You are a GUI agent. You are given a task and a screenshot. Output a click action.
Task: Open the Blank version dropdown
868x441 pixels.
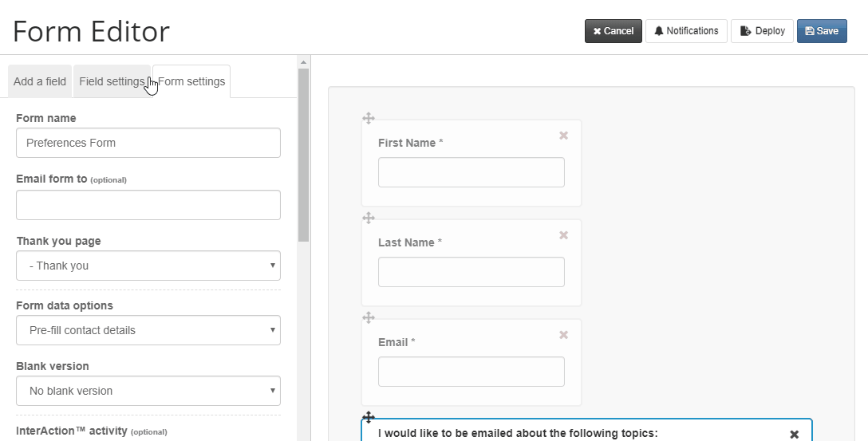(x=148, y=391)
